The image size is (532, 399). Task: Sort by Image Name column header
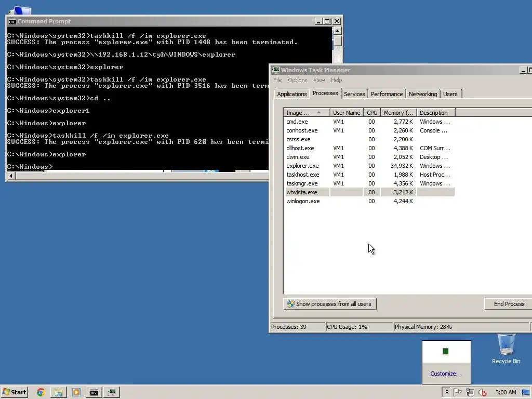[307, 113]
